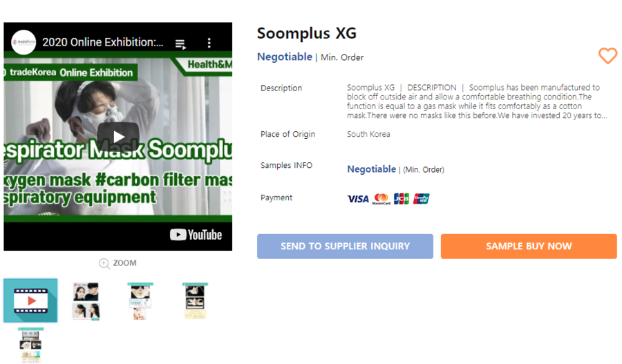This screenshot has width=622, height=364.
Task: Click the MasterCard payment icon
Action: click(x=381, y=199)
